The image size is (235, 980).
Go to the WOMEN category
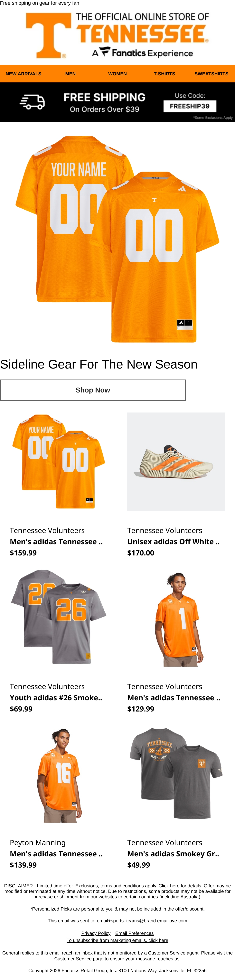(x=117, y=74)
